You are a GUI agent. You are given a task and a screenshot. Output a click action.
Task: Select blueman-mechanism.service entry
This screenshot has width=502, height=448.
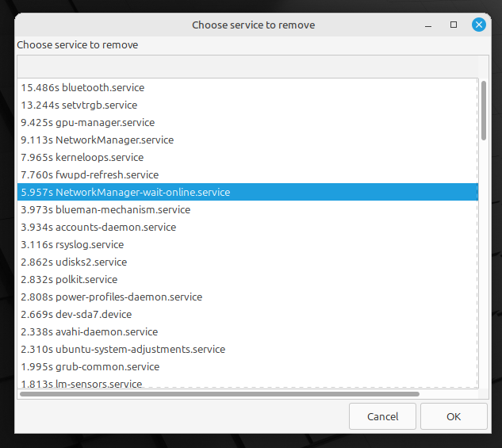(x=247, y=209)
